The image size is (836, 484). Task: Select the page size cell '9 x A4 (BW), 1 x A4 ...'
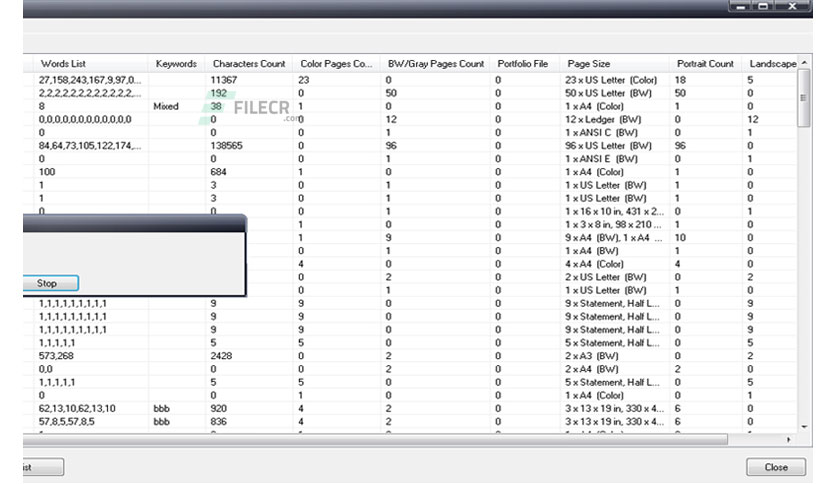click(x=614, y=238)
